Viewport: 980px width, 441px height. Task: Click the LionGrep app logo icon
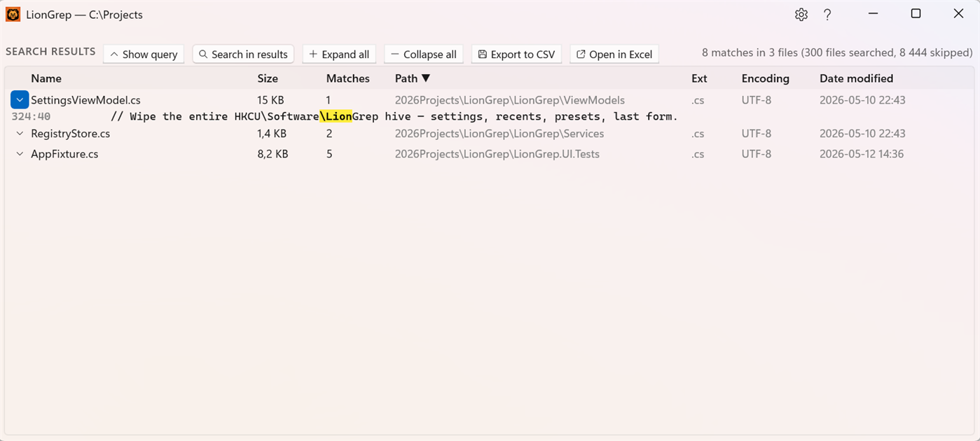[x=13, y=15]
